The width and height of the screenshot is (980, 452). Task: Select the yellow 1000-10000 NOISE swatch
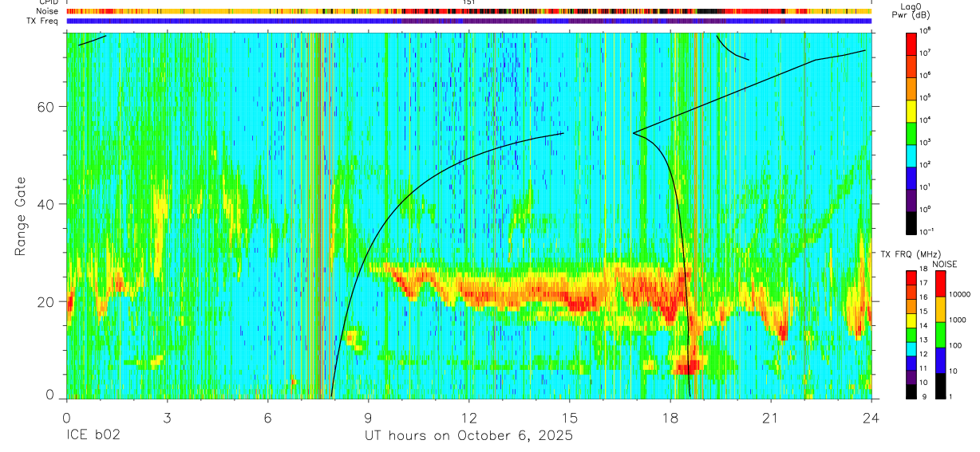(x=939, y=309)
